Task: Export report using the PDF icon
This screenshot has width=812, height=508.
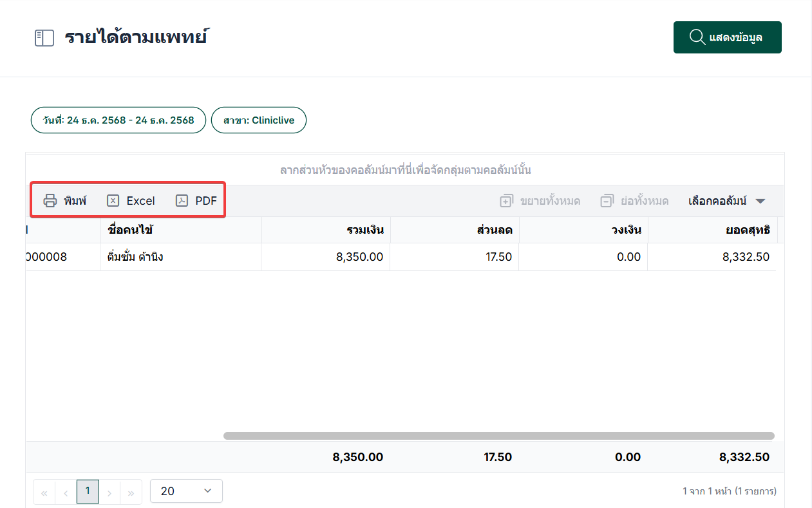Action: click(x=182, y=200)
